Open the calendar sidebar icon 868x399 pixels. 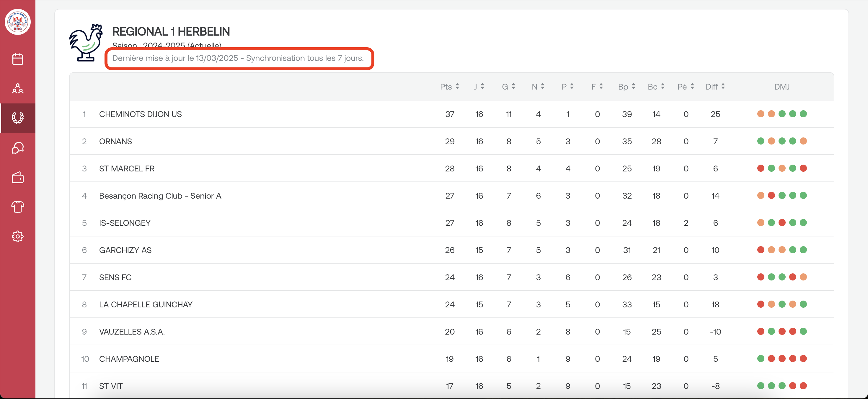[17, 59]
